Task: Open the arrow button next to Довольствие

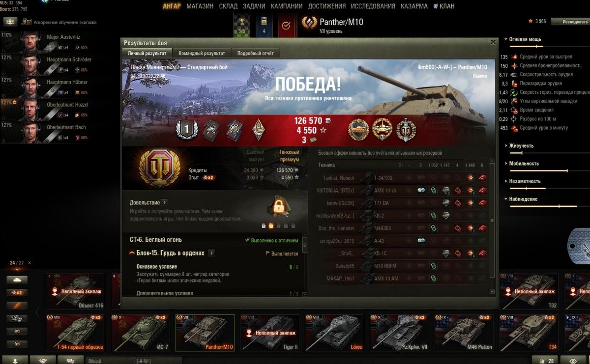Action: tap(164, 202)
